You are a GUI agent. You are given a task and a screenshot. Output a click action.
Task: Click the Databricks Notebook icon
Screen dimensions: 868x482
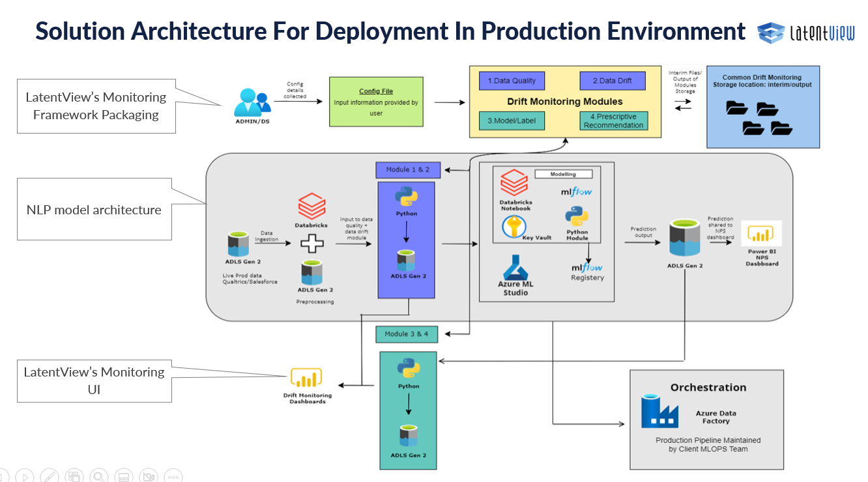point(514,182)
